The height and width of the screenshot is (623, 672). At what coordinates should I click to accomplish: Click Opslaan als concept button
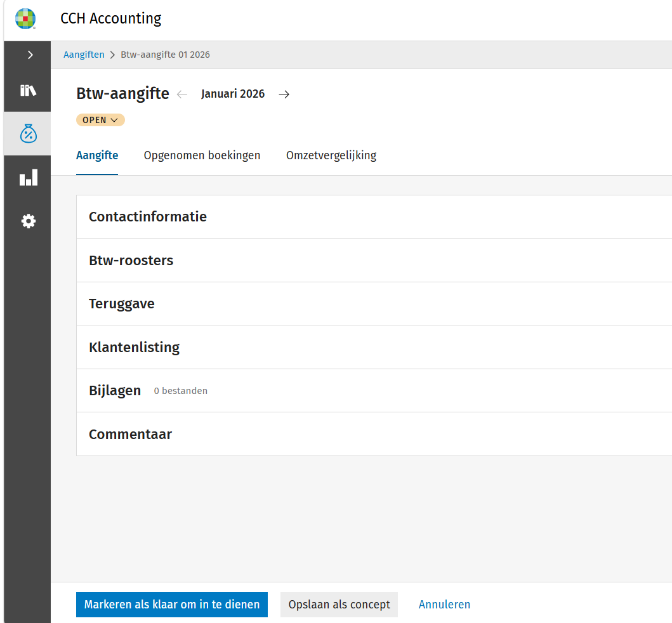[x=339, y=605]
